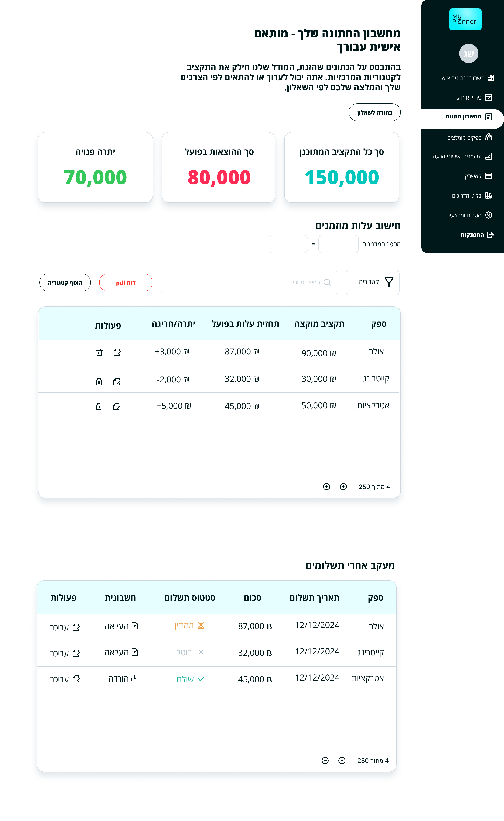Image resolution: width=504 pixels, height=821 pixels.
Task: Edit the קייטרינג budget row
Action: [x=117, y=382]
